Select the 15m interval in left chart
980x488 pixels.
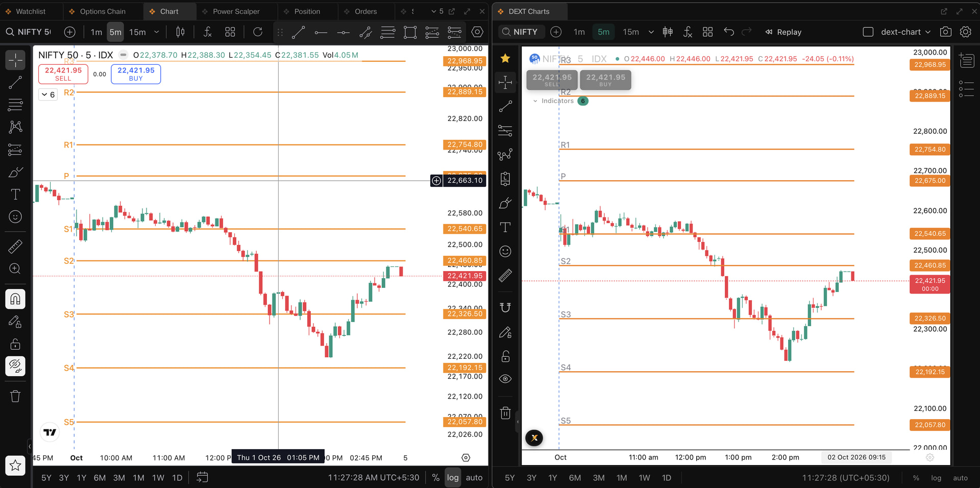[137, 32]
